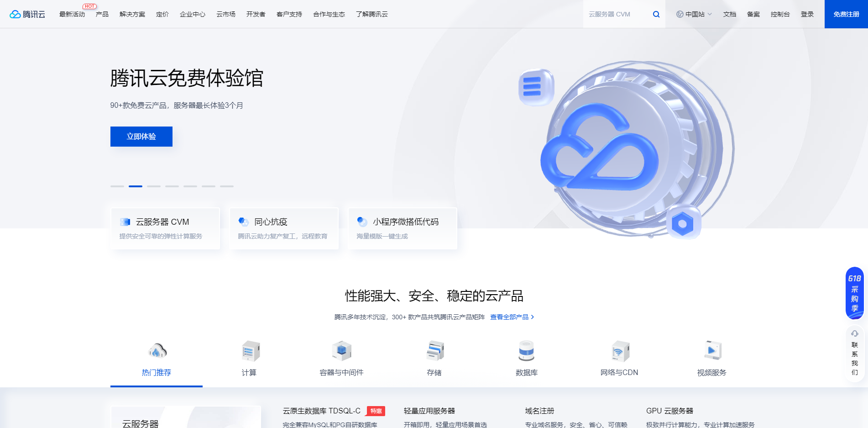Select the last carousel indicator dash

(227, 186)
